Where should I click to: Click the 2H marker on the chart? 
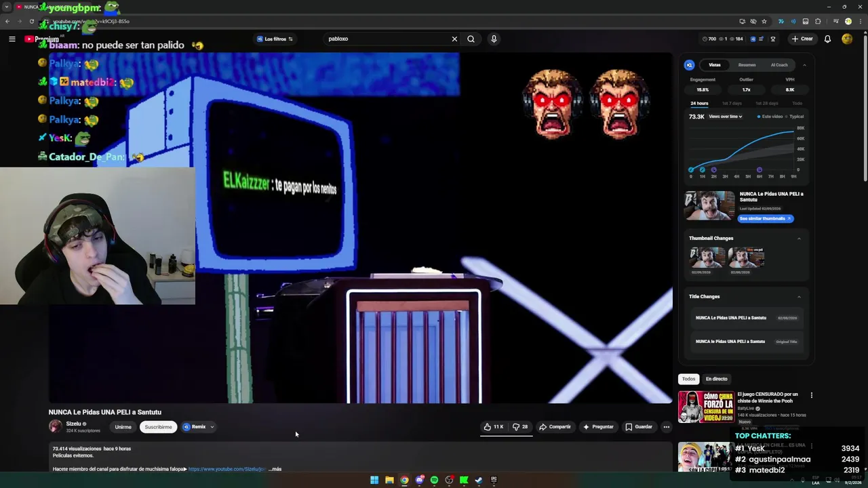click(x=713, y=169)
